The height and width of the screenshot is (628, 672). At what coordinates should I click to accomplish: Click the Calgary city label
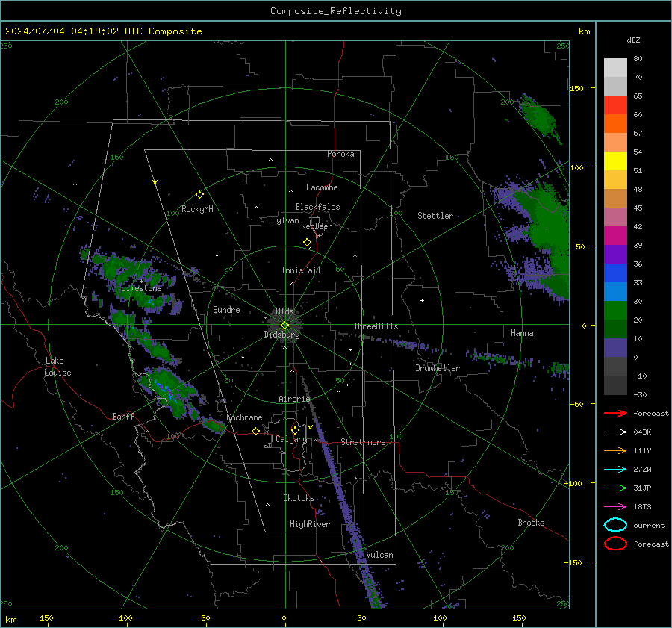291,439
